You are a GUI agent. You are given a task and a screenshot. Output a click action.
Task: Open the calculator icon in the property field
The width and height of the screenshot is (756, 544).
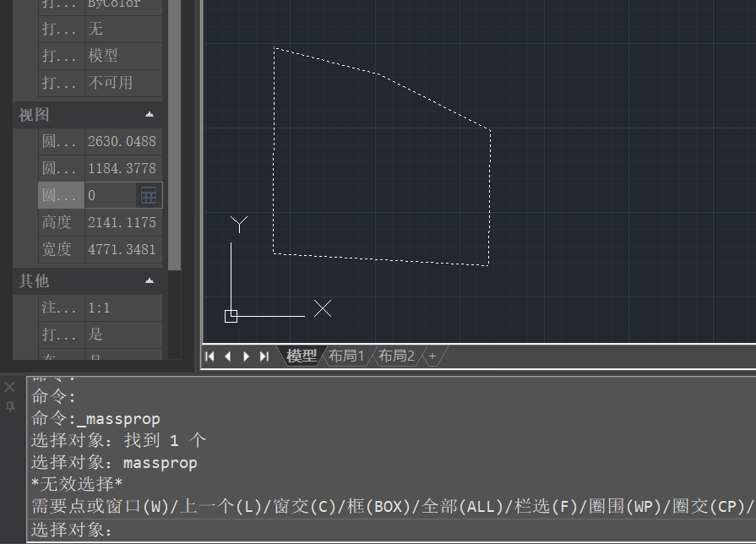click(149, 195)
